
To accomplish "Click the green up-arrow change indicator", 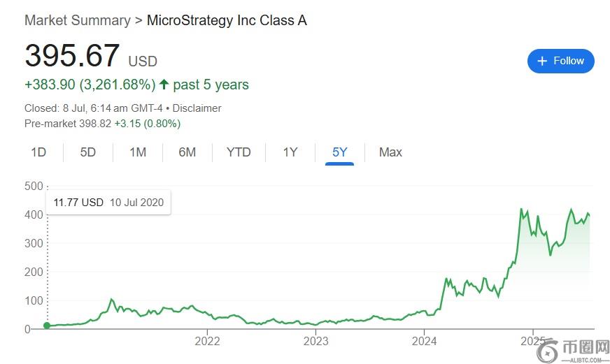I will coord(164,85).
